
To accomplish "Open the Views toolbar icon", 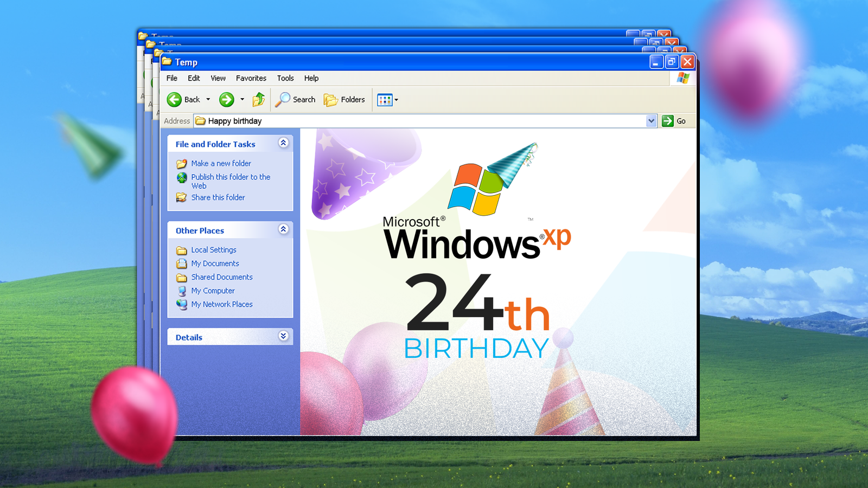I will point(385,99).
